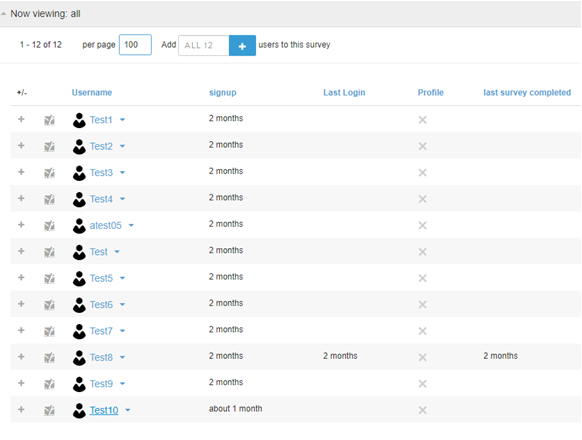Image resolution: width=582 pixels, height=440 pixels.
Task: Click the per page input field
Action: (135, 45)
